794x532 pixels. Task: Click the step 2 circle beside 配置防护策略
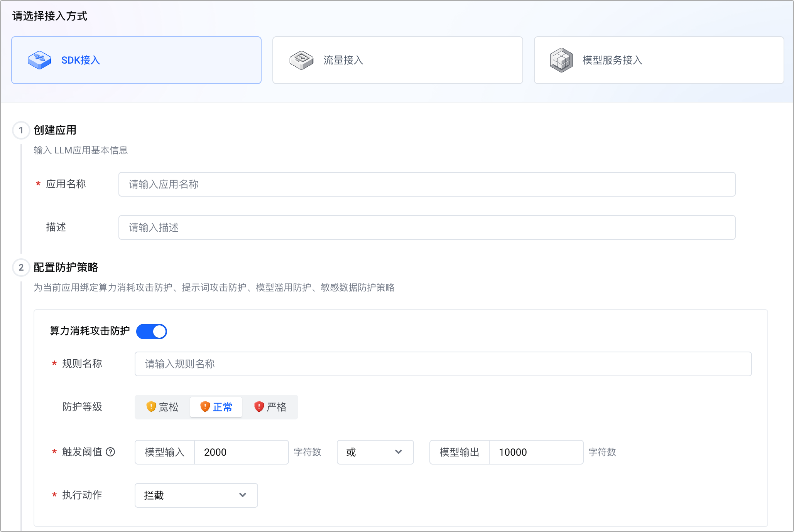click(x=21, y=267)
